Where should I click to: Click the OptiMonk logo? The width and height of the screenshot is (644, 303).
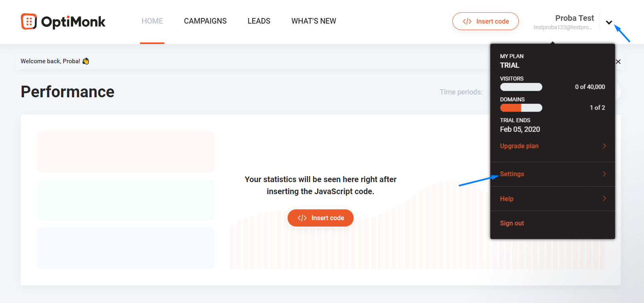[x=63, y=22]
